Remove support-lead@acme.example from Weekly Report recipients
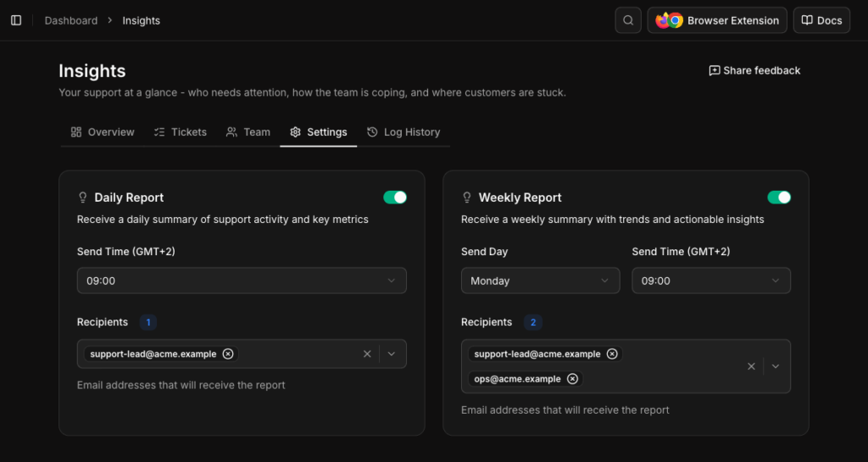The image size is (868, 462). [612, 354]
